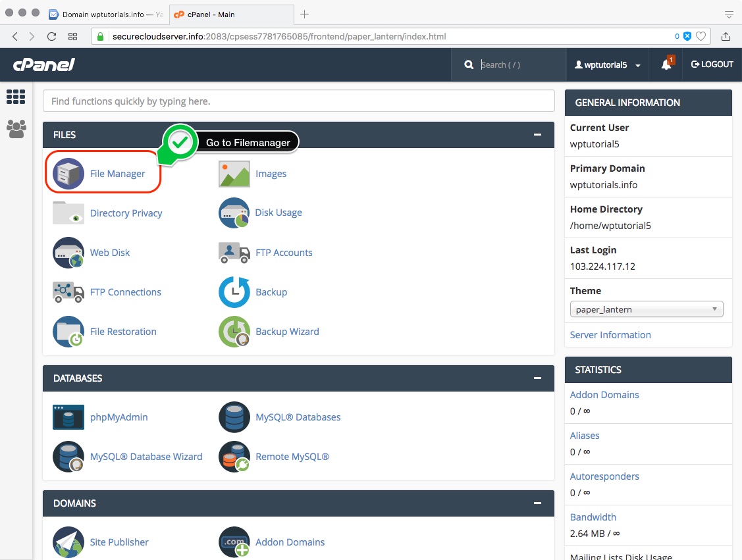Click the FTP Connections icon
742x560 pixels.
tap(68, 292)
